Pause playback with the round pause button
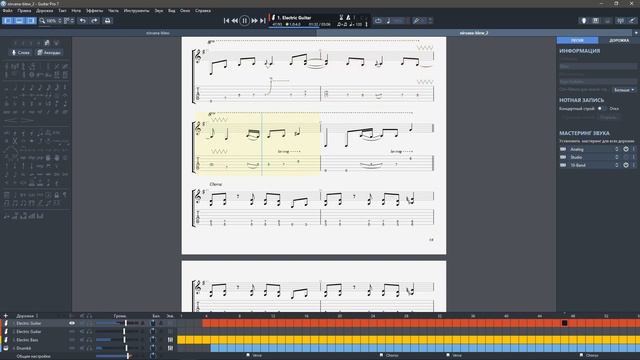 coord(244,20)
